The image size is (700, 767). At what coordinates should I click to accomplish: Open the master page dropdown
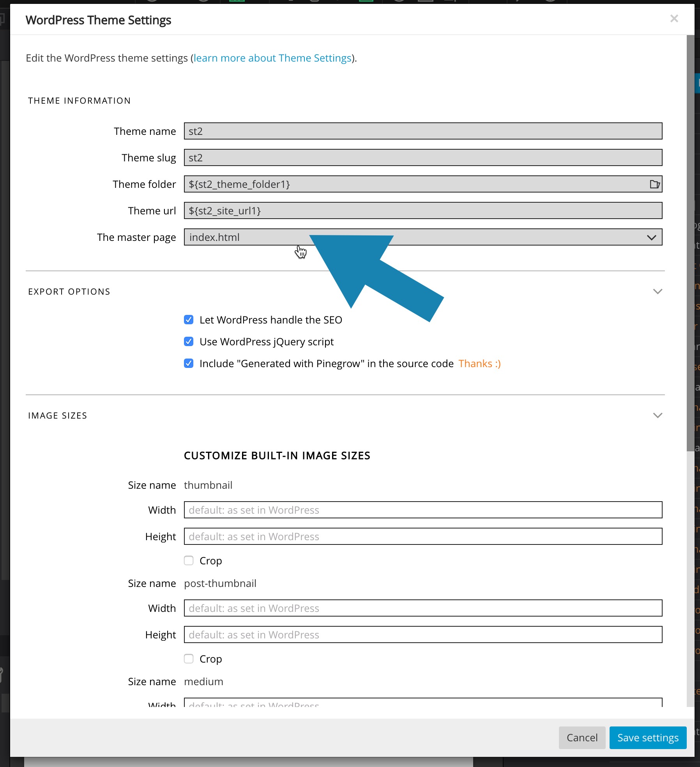pyautogui.click(x=423, y=237)
